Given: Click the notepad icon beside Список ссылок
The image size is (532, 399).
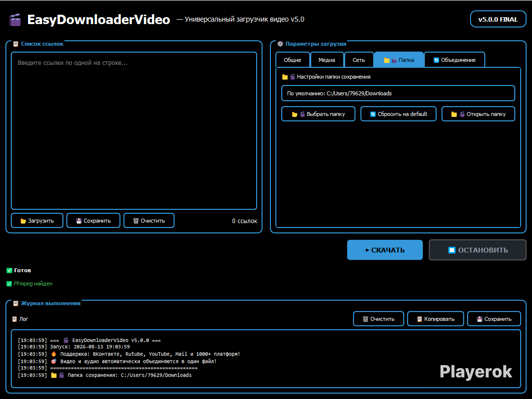Looking at the screenshot, I should tap(16, 44).
